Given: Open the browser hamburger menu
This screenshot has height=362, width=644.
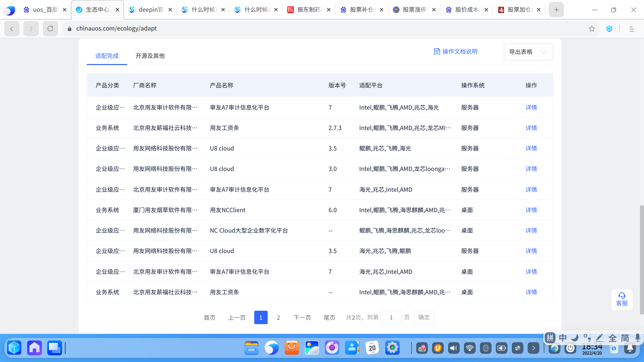Looking at the screenshot, I should click(x=632, y=29).
